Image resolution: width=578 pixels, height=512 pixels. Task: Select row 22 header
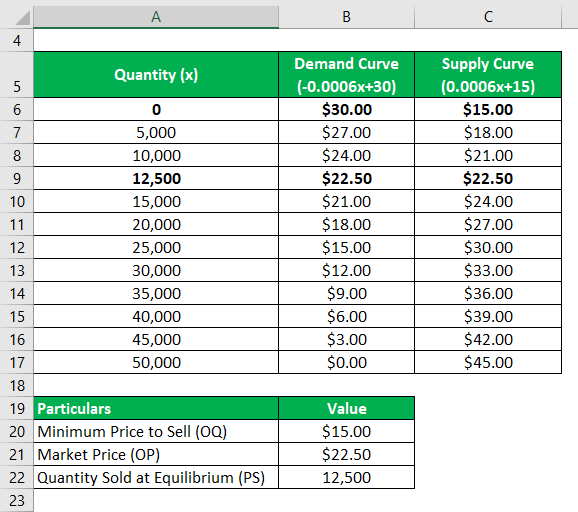pos(17,477)
